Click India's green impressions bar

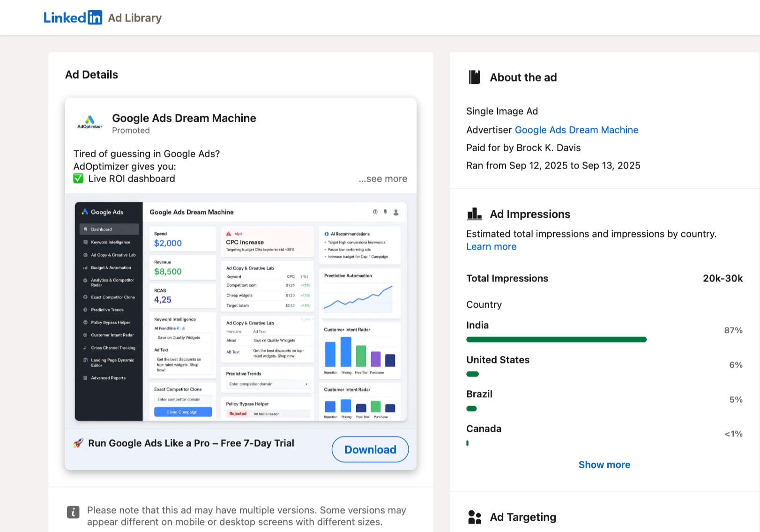click(556, 340)
